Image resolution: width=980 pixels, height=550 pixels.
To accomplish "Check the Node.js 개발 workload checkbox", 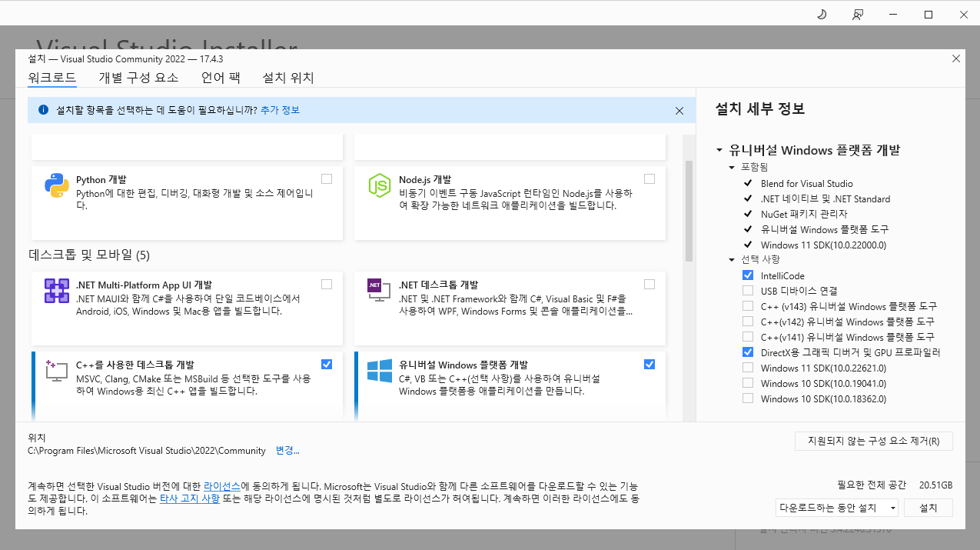I will click(x=649, y=178).
